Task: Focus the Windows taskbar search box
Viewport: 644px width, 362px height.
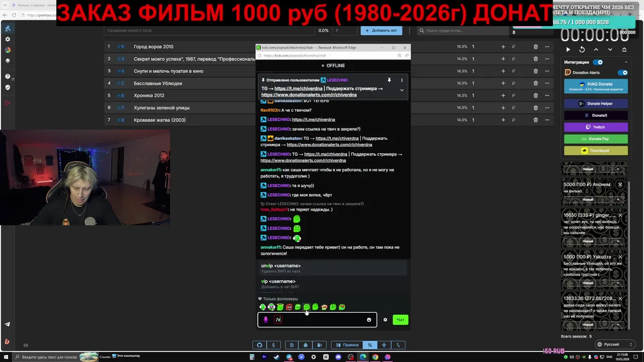Action: [x=50, y=357]
